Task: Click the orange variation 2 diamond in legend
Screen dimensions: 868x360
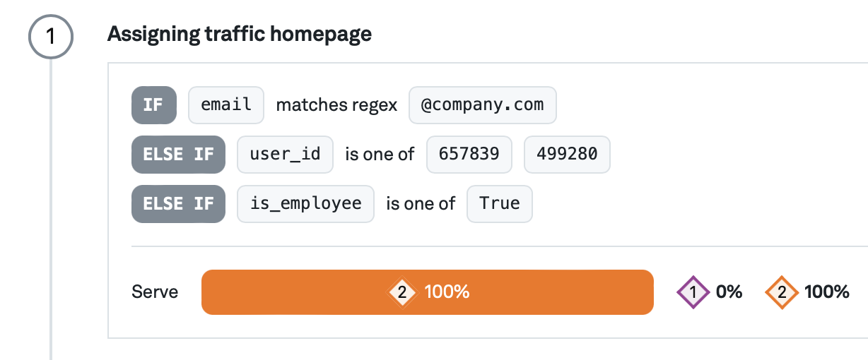Action: 782,292
